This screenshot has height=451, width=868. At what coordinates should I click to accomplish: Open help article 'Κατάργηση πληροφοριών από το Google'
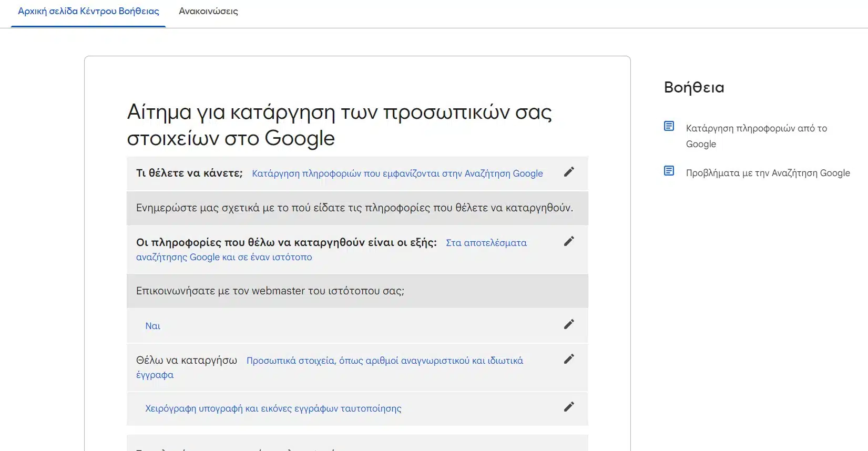(x=756, y=136)
